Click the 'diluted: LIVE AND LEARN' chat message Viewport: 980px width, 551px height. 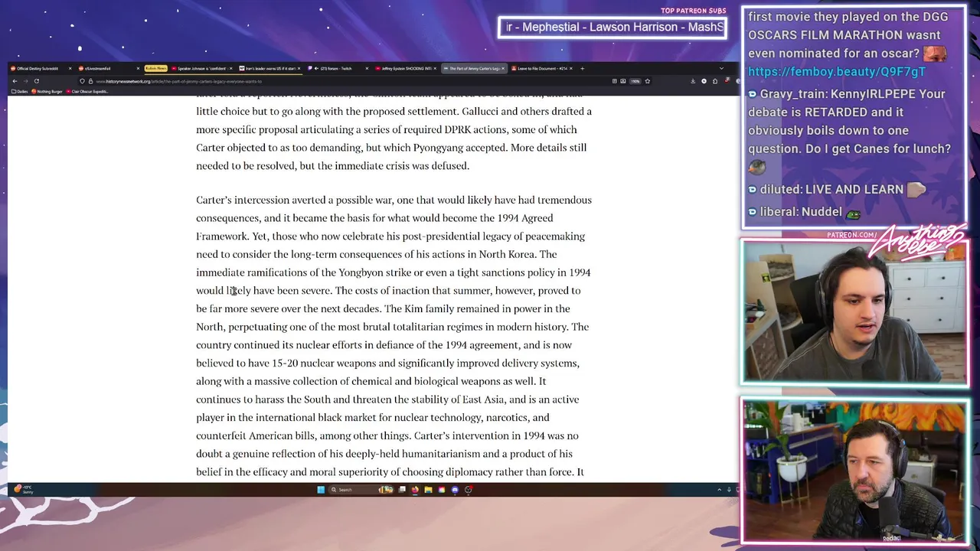(837, 189)
